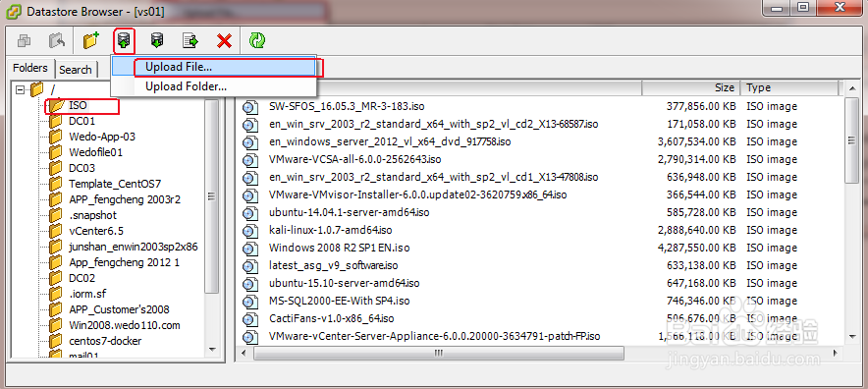
Task: Select ubuntu-15.10-server-amd64.iso
Action: (x=345, y=283)
